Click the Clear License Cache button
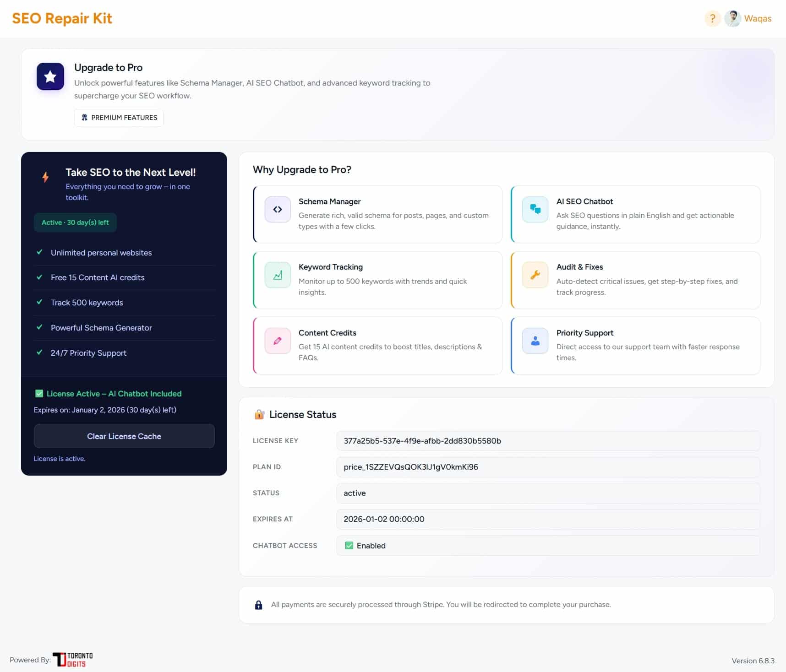Image resolution: width=786 pixels, height=672 pixels. [x=124, y=436]
